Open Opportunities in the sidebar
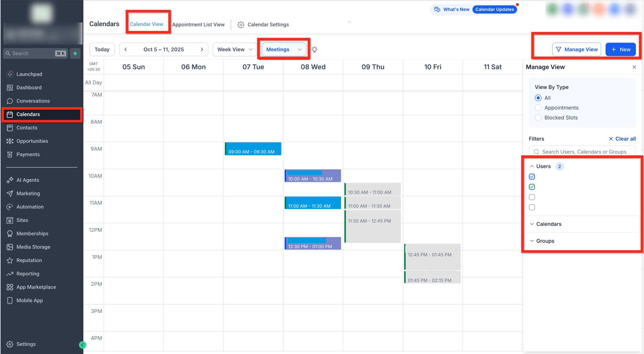This screenshot has width=644, height=354. [x=32, y=141]
